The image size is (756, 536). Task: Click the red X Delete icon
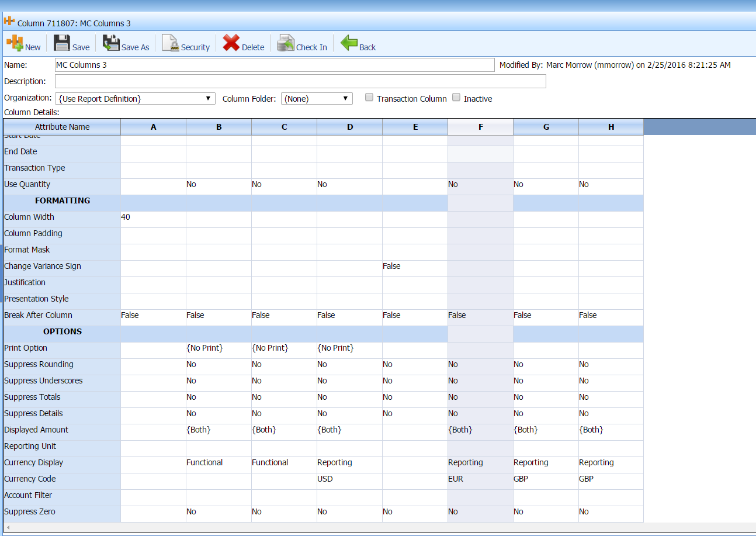[231, 43]
